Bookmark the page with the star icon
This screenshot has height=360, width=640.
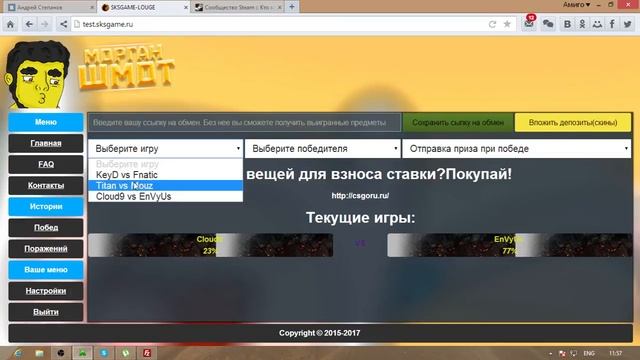click(x=507, y=24)
